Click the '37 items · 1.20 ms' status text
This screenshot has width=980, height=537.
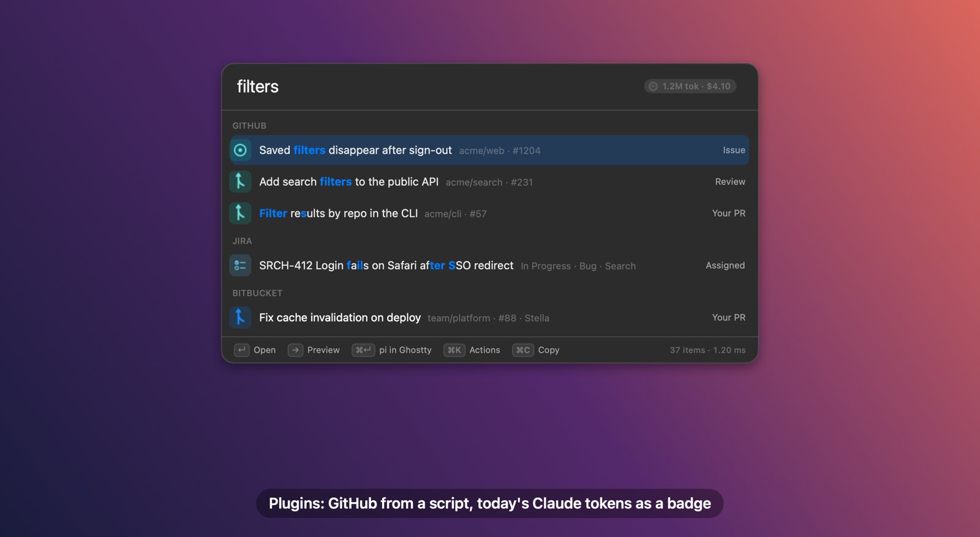707,350
